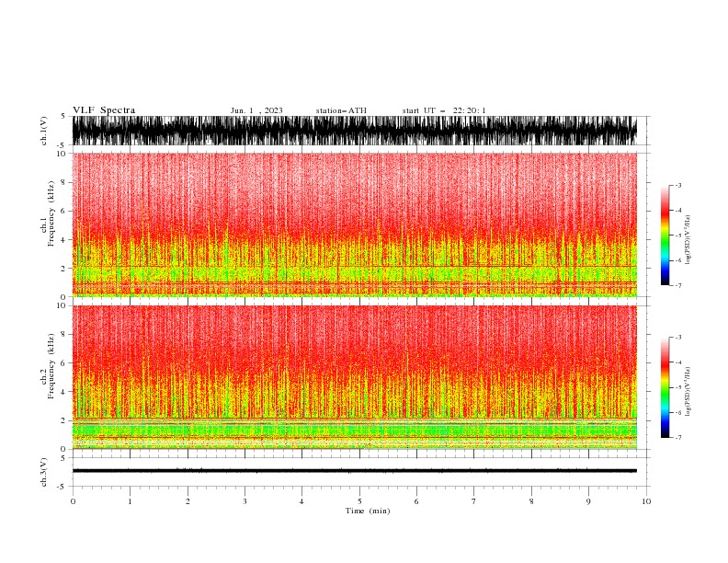Click the ch.1 colorbar log(PSD) label
This screenshot has height=563, width=728.
click(x=688, y=240)
